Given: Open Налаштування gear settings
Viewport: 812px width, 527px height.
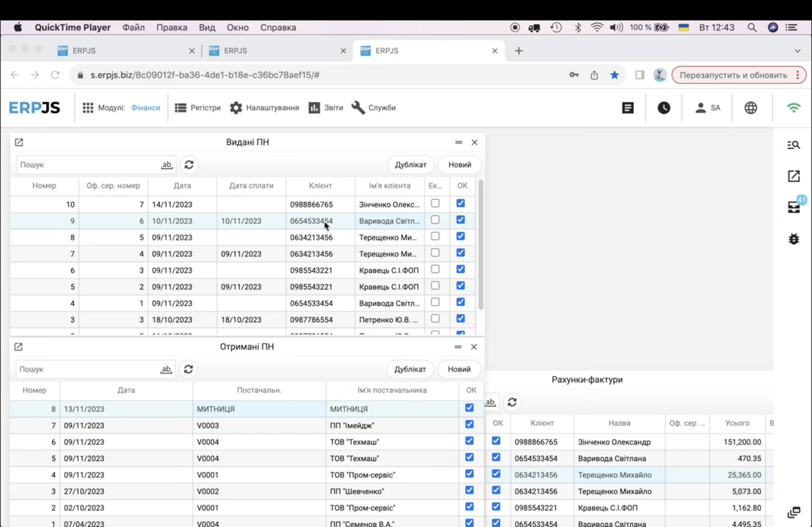Looking at the screenshot, I should [x=264, y=108].
